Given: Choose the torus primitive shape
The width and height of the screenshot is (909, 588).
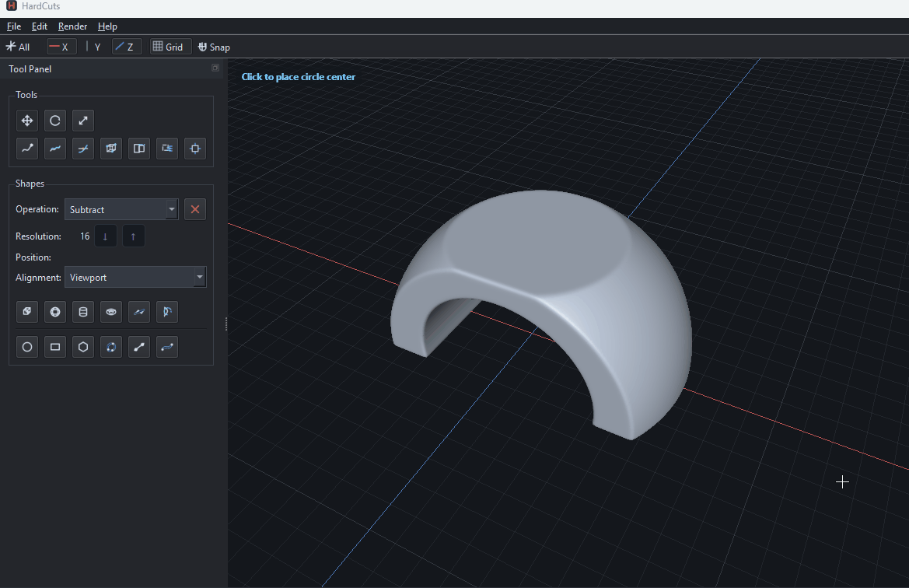Looking at the screenshot, I should click(111, 312).
